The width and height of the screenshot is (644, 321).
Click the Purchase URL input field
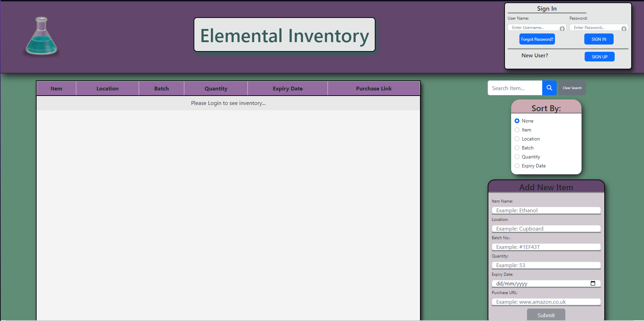tap(546, 302)
